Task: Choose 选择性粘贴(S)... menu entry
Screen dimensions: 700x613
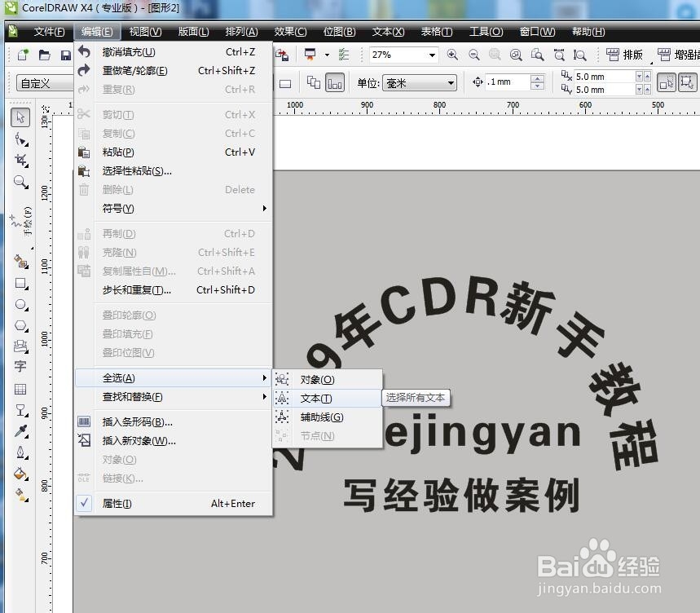Action: [174, 171]
